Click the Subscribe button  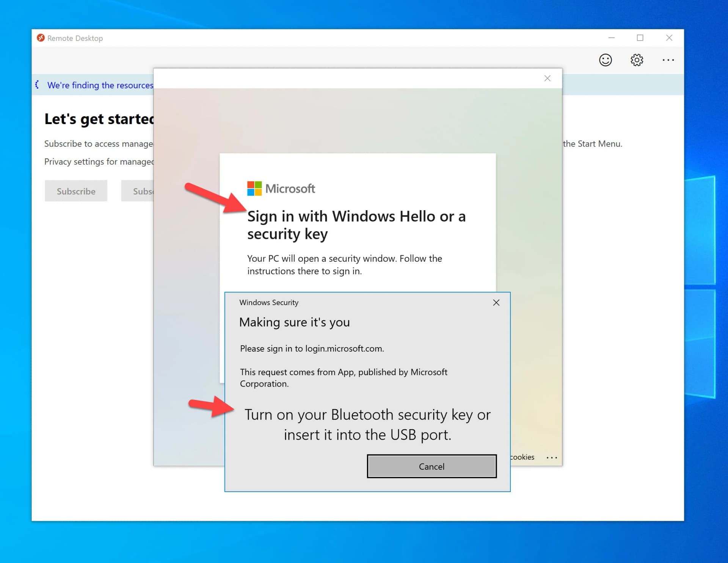pyautogui.click(x=76, y=191)
